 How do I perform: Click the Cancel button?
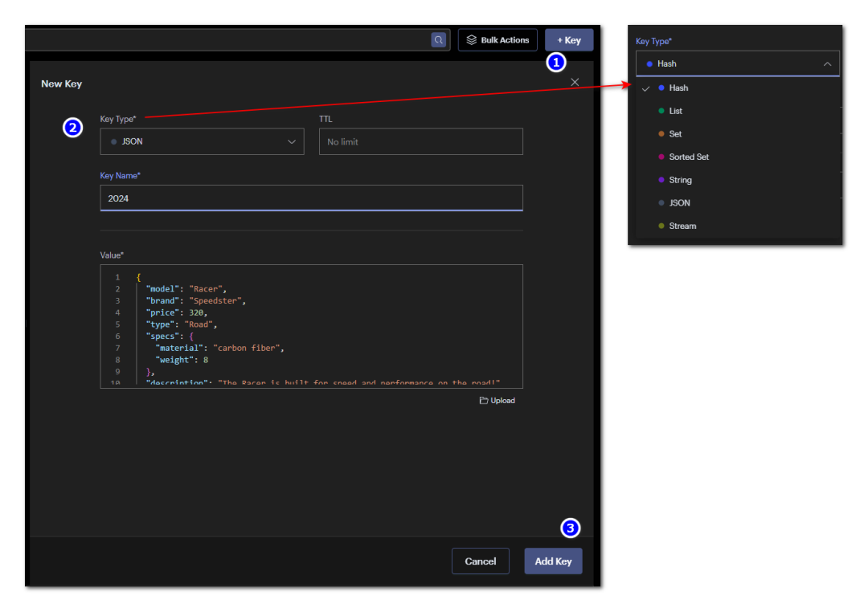[x=481, y=561]
